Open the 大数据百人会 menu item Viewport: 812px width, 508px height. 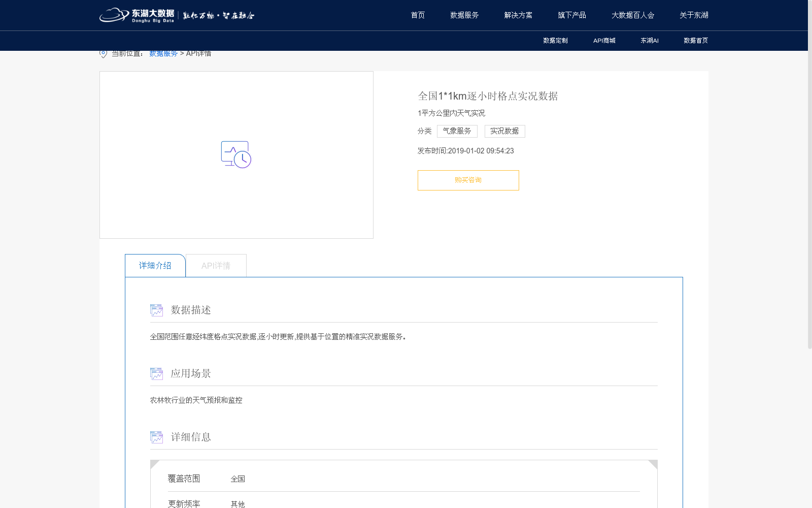(633, 15)
